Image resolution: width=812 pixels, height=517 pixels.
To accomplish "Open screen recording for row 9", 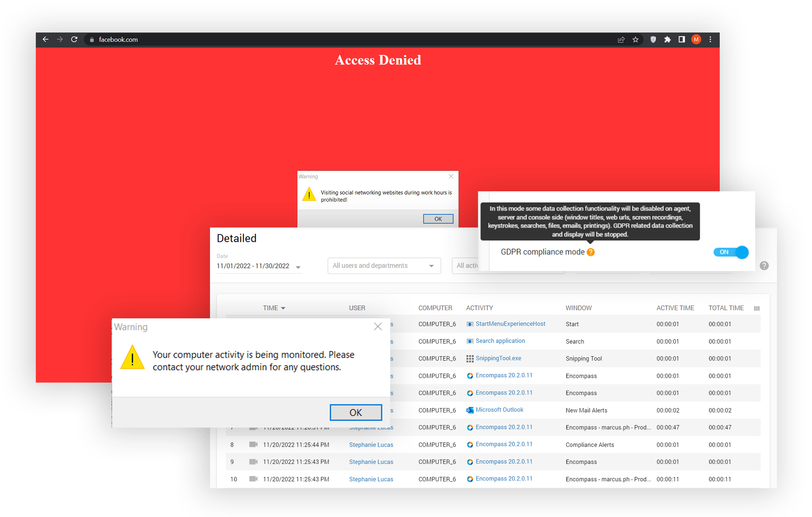I will (x=253, y=462).
